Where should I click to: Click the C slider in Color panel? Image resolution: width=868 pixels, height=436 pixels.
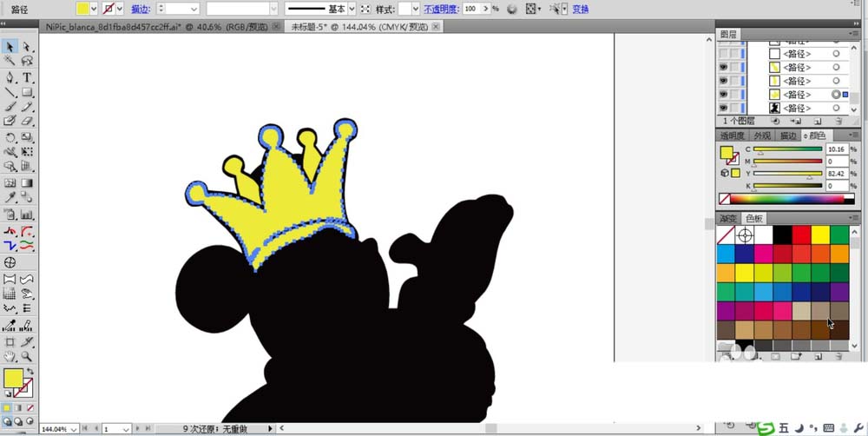788,149
